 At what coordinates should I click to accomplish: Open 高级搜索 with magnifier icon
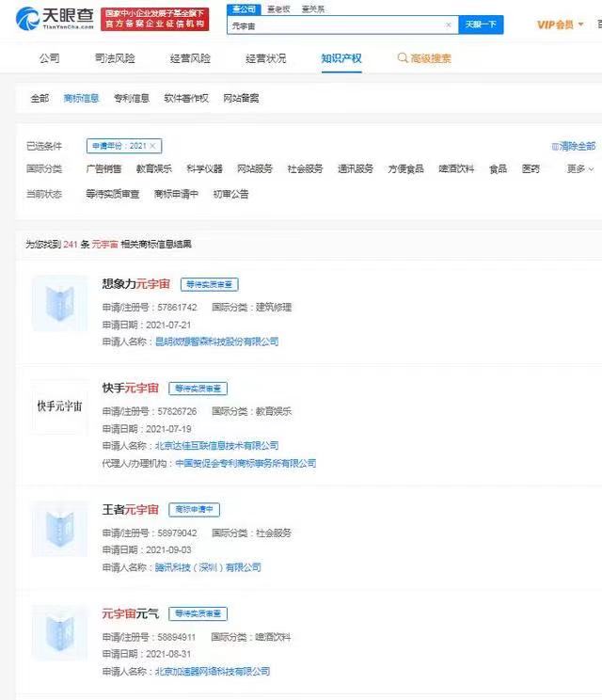click(x=424, y=58)
